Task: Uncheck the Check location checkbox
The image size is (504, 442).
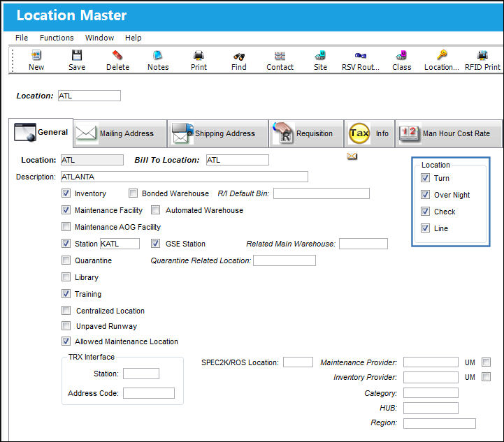Action: click(425, 211)
